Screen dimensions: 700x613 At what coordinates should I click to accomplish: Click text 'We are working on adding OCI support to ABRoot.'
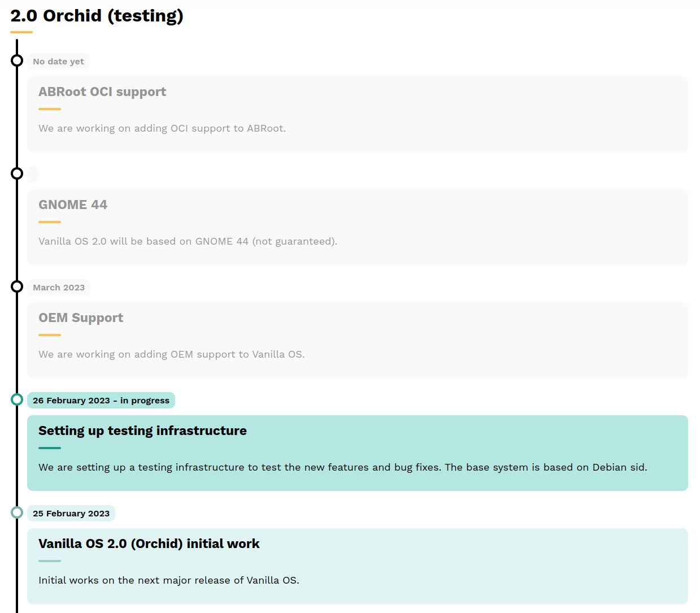(x=162, y=128)
